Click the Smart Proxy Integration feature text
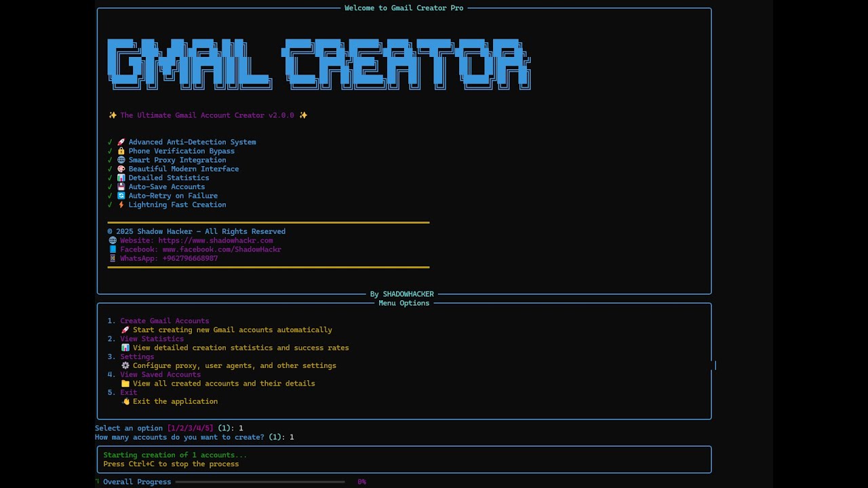 178,160
